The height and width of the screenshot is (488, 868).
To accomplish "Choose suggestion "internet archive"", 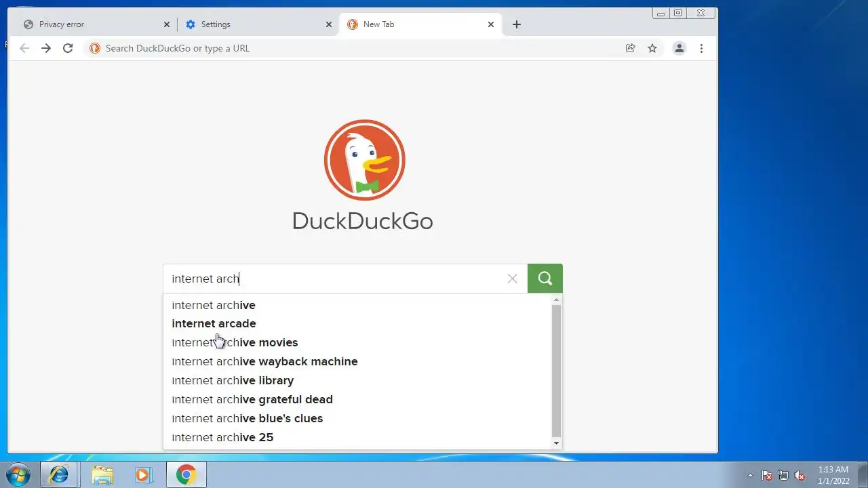I will [x=357, y=305].
